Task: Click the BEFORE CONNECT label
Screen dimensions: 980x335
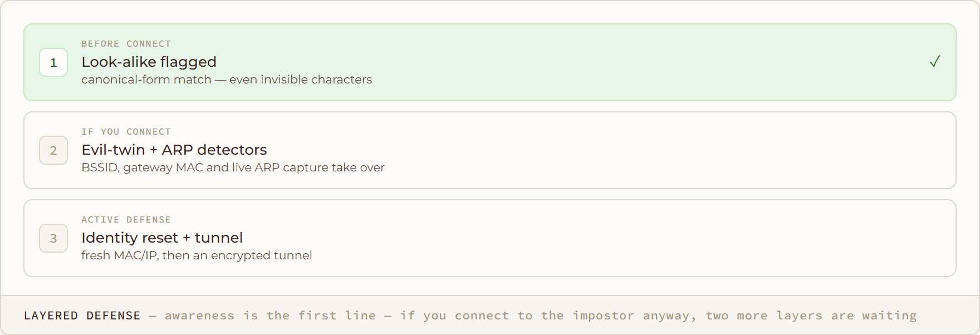Action: tap(126, 44)
